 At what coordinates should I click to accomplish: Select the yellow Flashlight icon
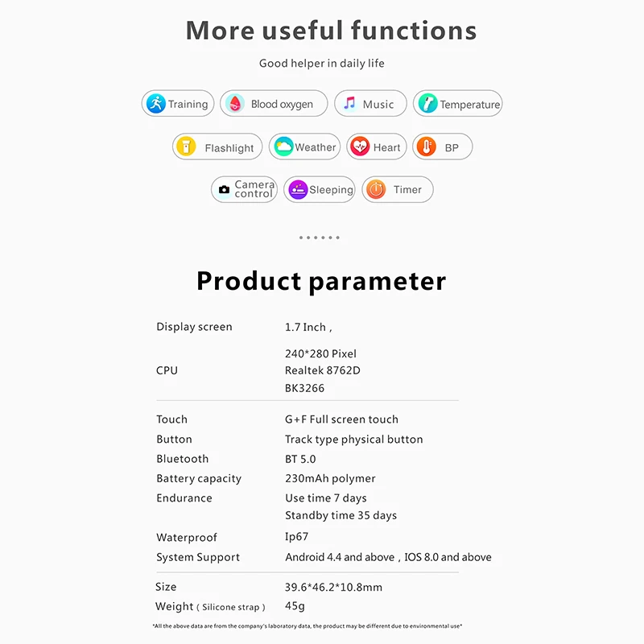pos(186,147)
